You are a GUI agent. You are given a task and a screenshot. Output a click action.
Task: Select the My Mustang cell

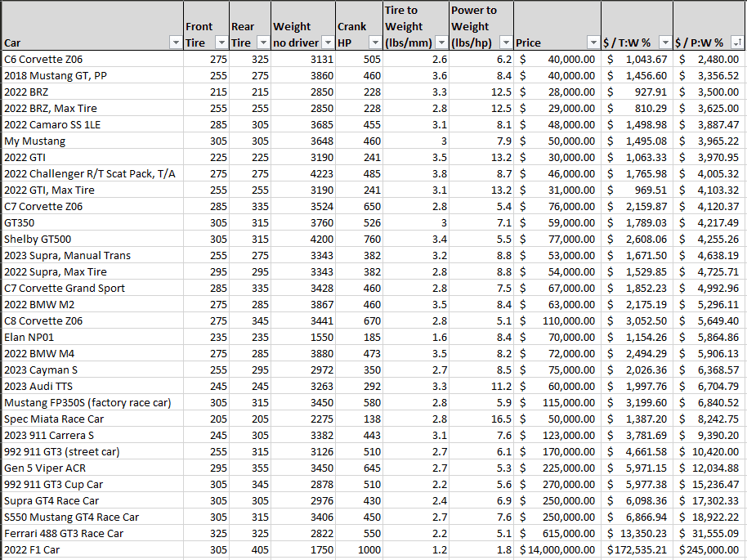(x=92, y=141)
